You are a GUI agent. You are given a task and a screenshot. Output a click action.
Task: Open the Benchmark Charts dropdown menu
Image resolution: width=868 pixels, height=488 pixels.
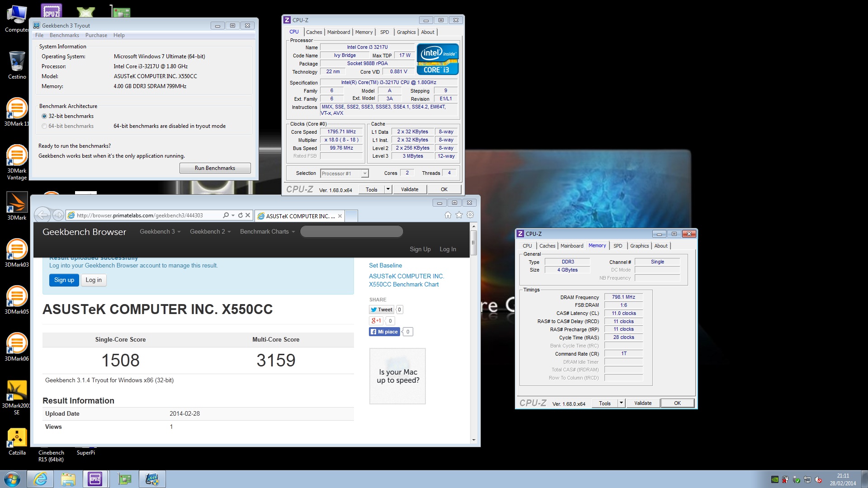(267, 231)
